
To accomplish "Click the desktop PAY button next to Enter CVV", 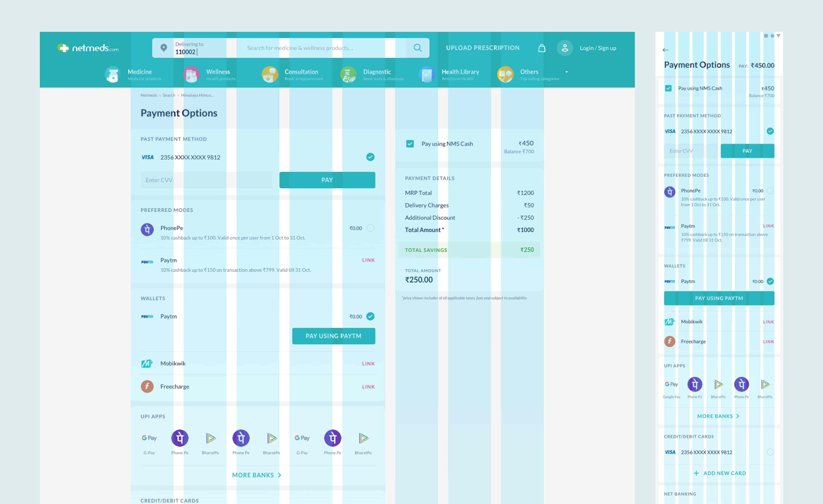I will (x=327, y=180).
